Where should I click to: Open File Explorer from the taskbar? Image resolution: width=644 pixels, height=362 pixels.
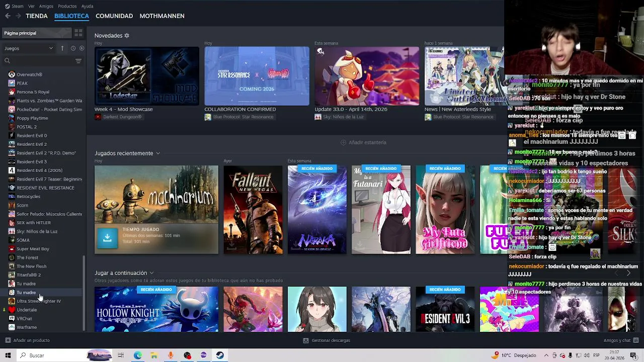(154, 355)
